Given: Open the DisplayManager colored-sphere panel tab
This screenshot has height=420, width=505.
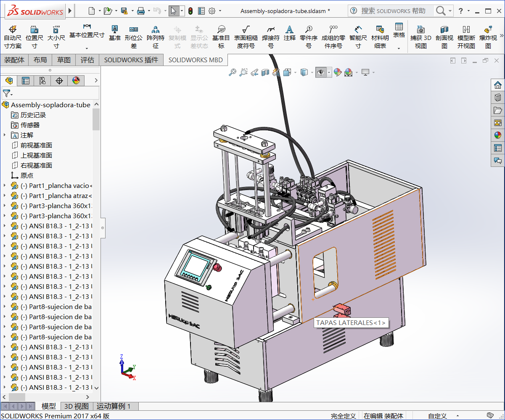Looking at the screenshot, I should tap(76, 80).
